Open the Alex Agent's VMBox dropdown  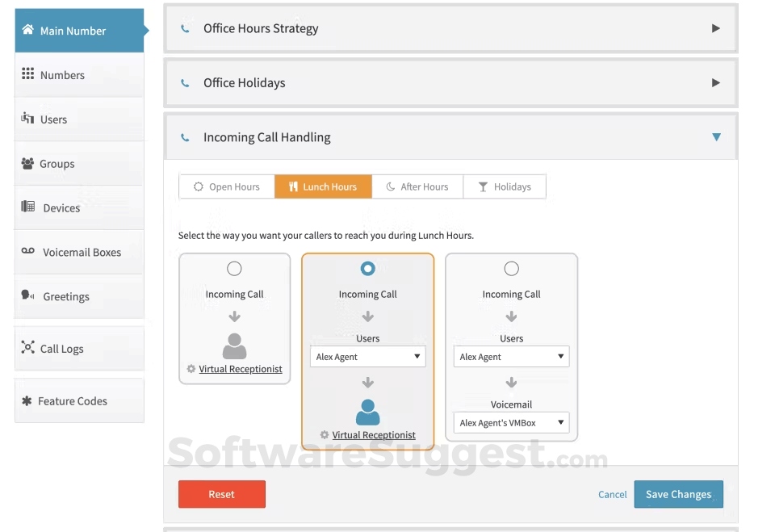[x=512, y=423]
